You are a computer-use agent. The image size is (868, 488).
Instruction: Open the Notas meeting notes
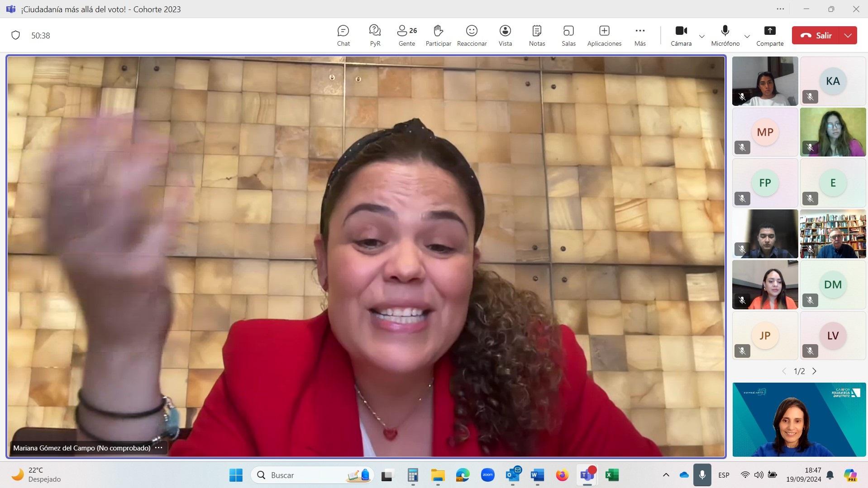537,35
